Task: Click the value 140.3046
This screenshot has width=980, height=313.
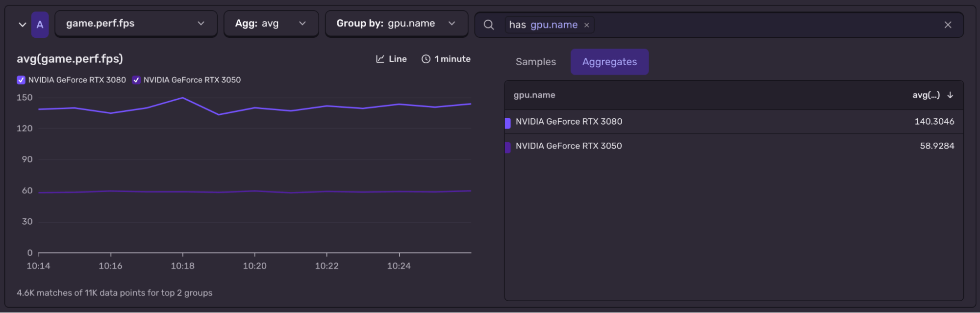Action: coord(934,122)
